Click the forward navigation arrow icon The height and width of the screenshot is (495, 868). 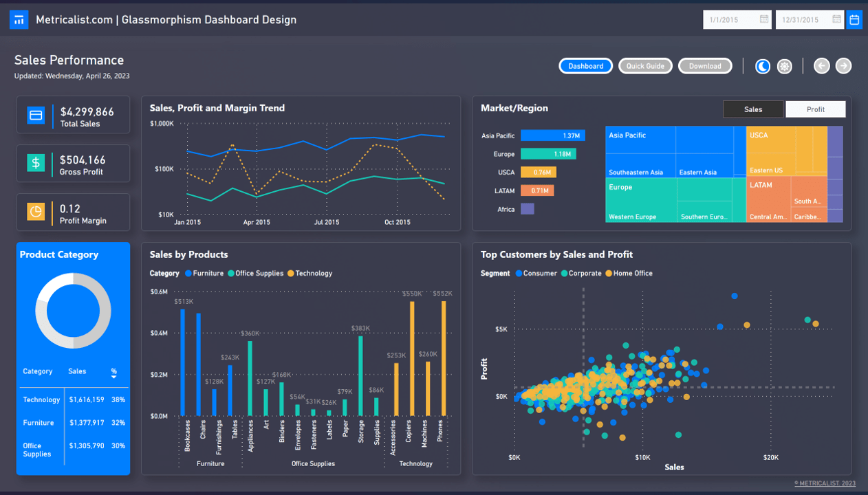point(843,66)
